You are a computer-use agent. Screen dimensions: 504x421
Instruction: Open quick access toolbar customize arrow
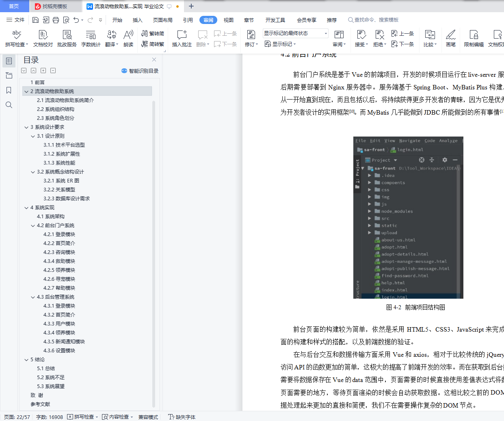pyautogui.click(x=101, y=20)
